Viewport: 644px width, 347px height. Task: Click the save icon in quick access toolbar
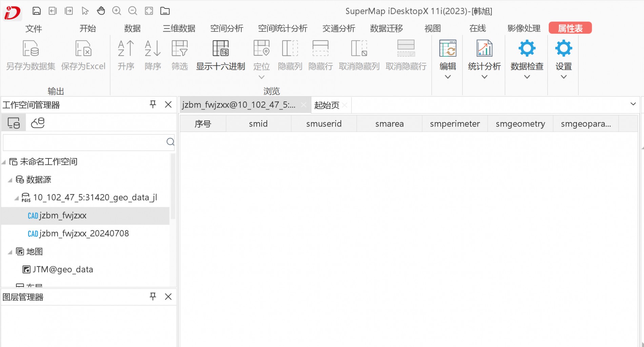coord(37,11)
